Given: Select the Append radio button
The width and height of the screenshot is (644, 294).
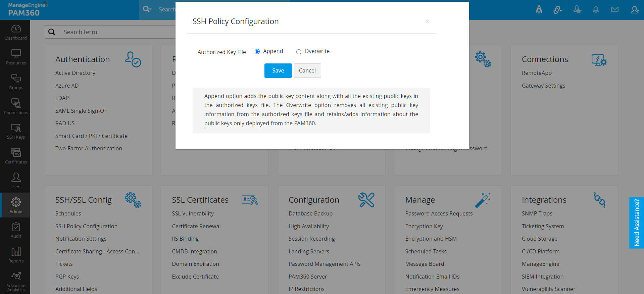Looking at the screenshot, I should click(x=257, y=52).
